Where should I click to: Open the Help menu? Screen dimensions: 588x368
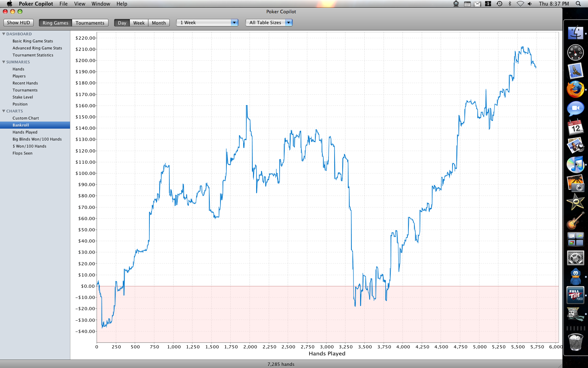click(x=122, y=4)
